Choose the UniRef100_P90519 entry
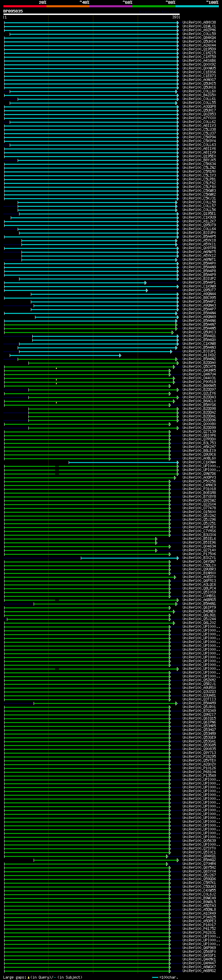The image size is (222, 980). click(x=199, y=382)
